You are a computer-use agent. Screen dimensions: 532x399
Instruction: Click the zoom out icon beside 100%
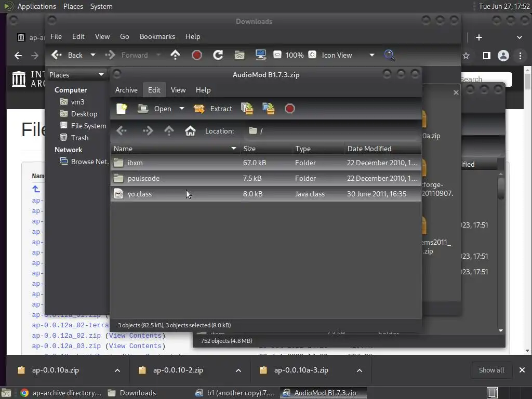277,55
